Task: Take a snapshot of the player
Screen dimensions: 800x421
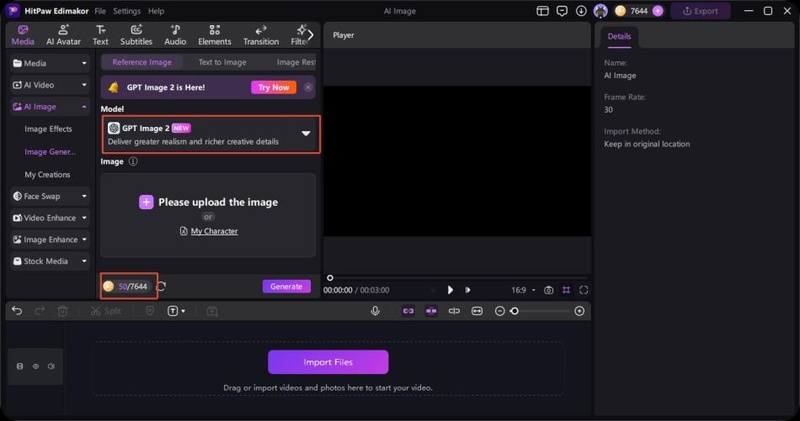Action: tap(548, 290)
